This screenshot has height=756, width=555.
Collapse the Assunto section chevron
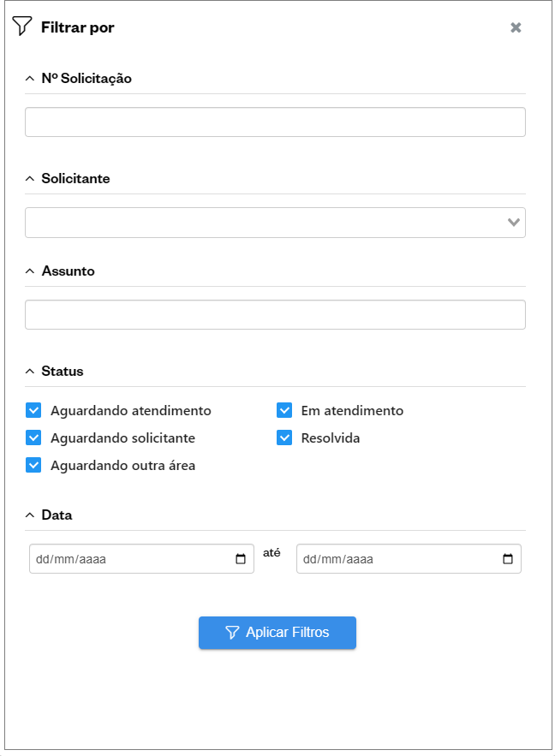click(30, 271)
